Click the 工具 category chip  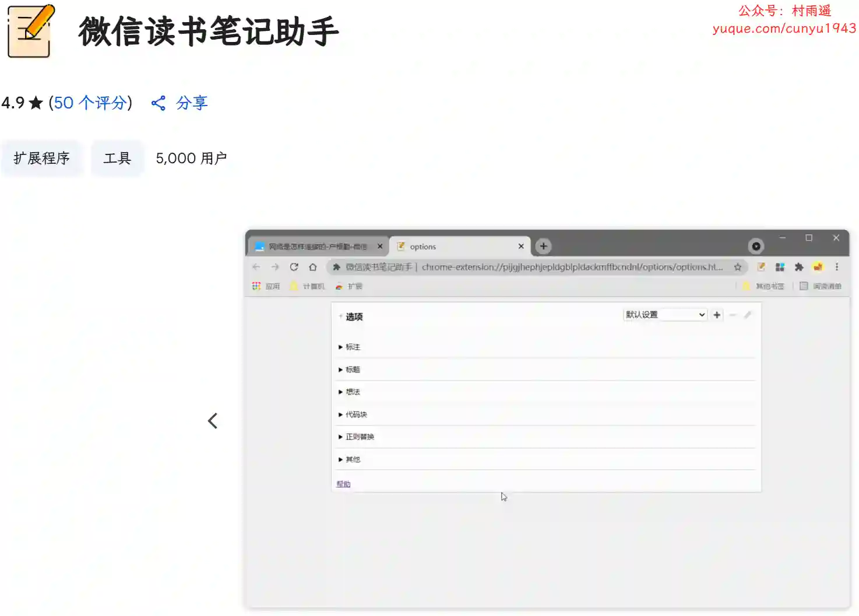(117, 159)
